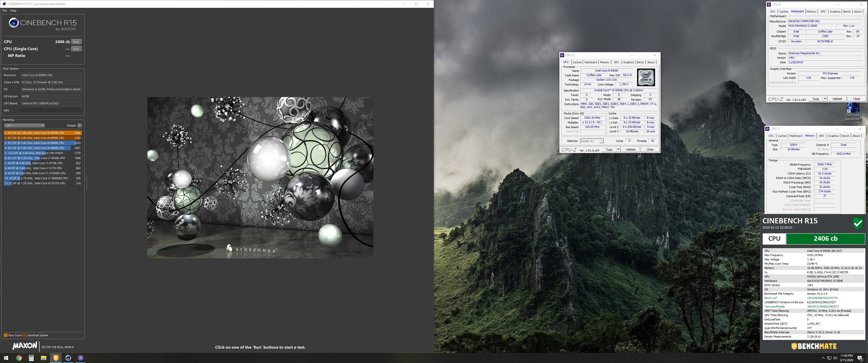Expand Tools dropdown arrow in Mainboard CPU-Z window

point(825,99)
